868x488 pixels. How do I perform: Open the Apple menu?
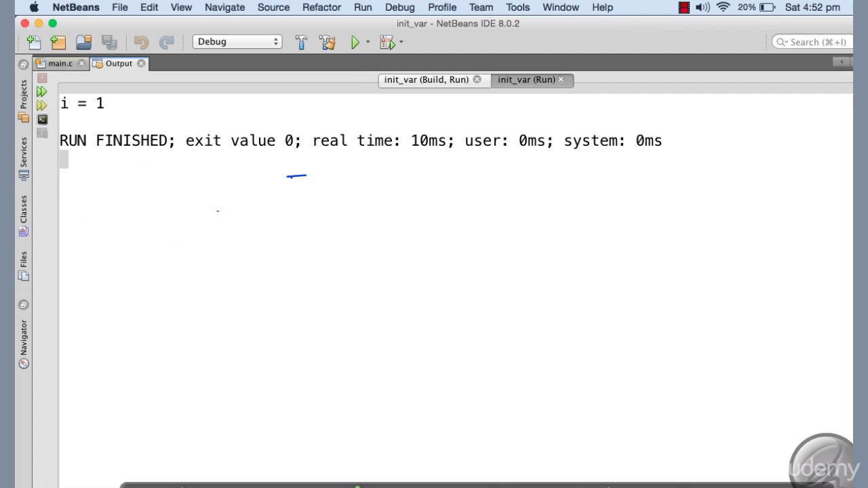(34, 7)
